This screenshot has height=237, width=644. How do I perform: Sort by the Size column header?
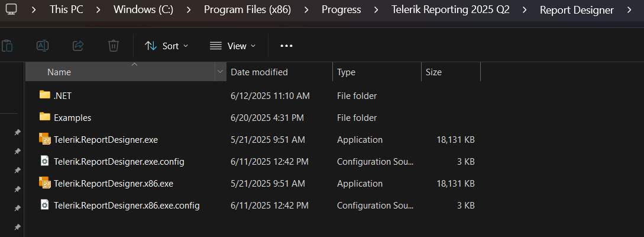(433, 72)
